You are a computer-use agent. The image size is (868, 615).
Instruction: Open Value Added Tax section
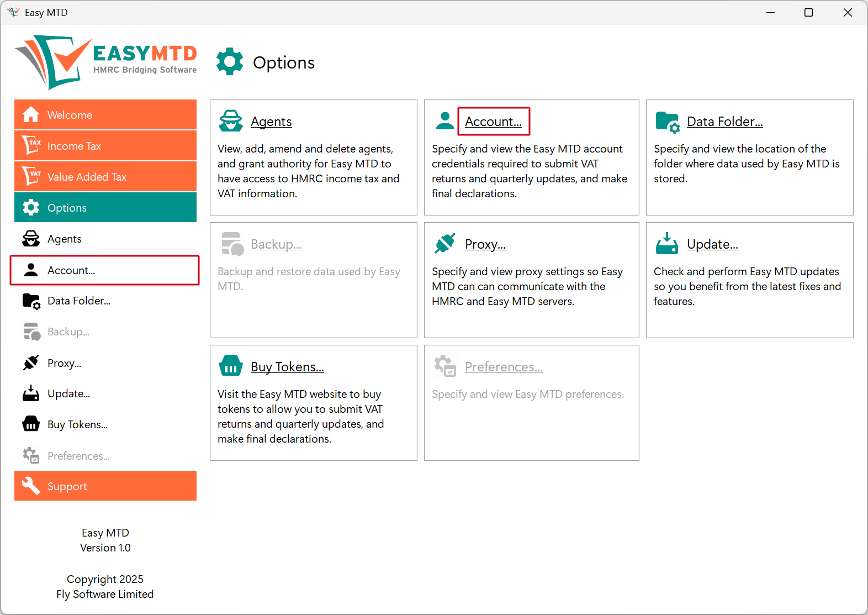coord(105,176)
